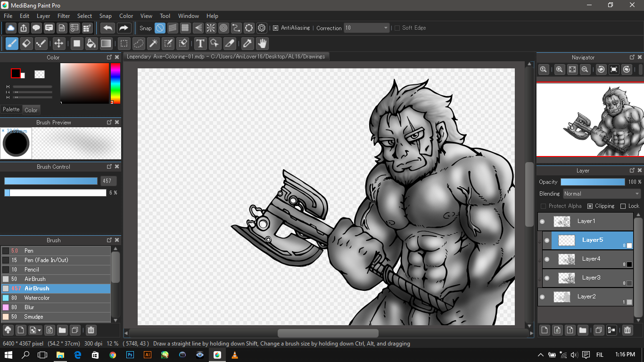
Task: Select the Magic Wand tool
Action: point(153,44)
